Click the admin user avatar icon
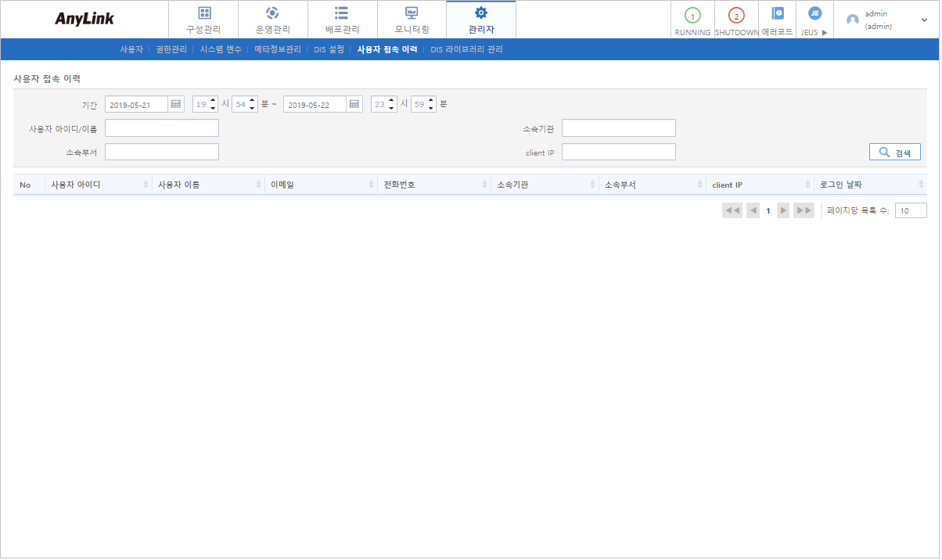 pos(853,20)
